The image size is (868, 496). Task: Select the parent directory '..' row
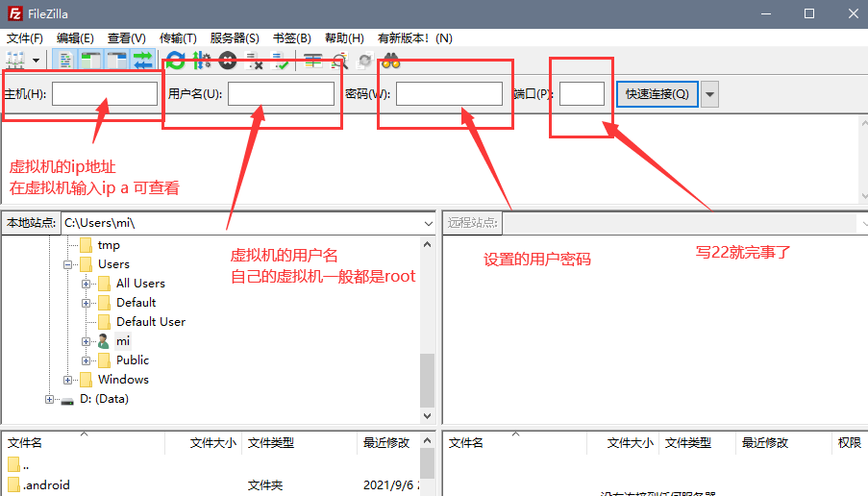click(211, 465)
